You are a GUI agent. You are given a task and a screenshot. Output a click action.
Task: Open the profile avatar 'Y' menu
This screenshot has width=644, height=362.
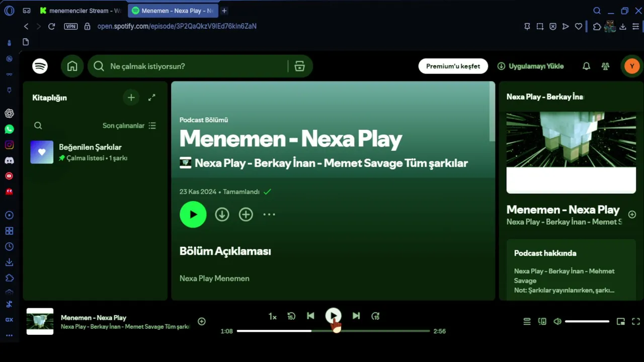tap(632, 66)
